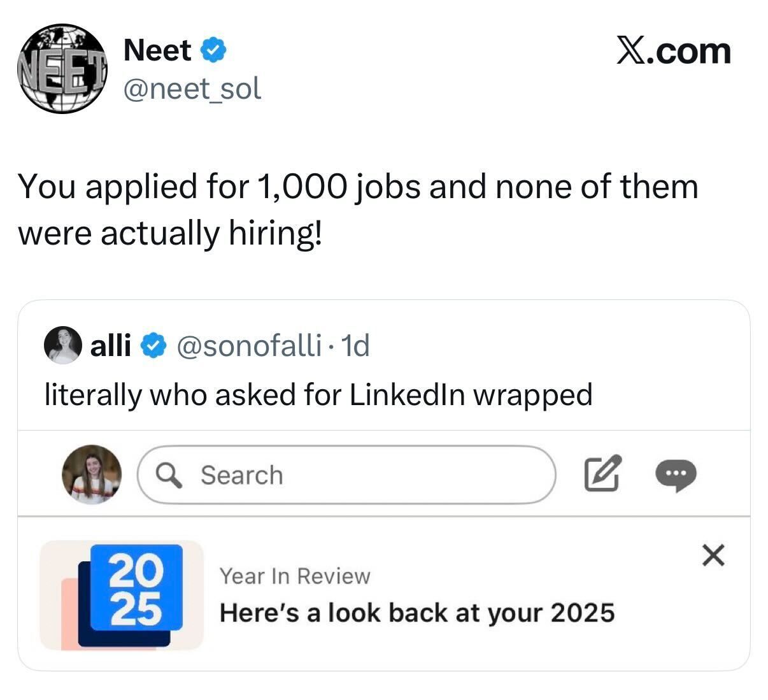This screenshot has width=768, height=700.
Task: Open alli's small profile picture
Action: coord(63,346)
